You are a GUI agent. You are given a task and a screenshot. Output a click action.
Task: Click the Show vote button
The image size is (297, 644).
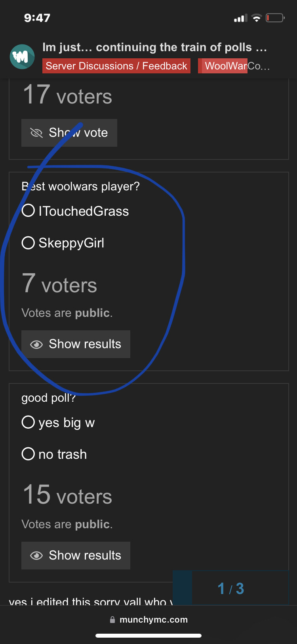(x=69, y=133)
